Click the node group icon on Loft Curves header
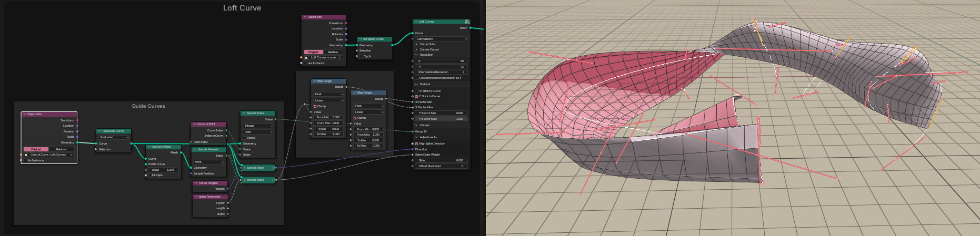980x236 pixels. pos(467,22)
